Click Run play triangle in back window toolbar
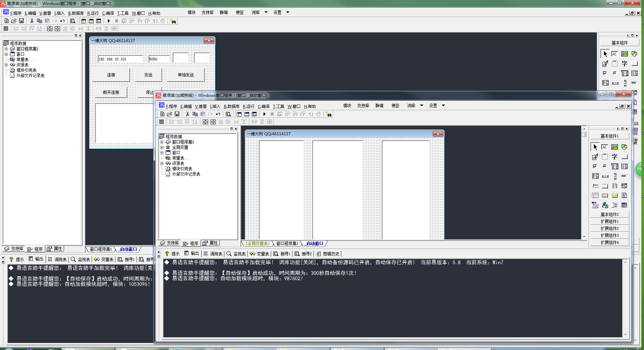This screenshot has height=350, width=644. (109, 21)
